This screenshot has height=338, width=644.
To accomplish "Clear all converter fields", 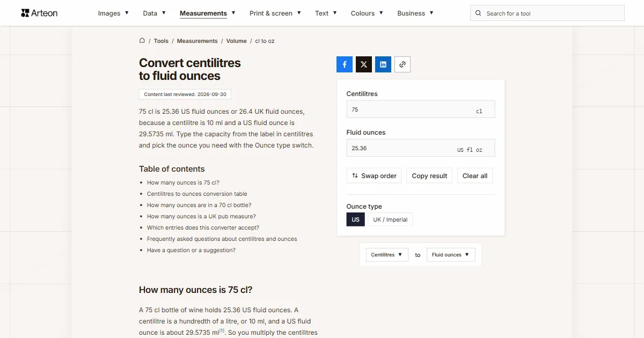I will 475,176.
